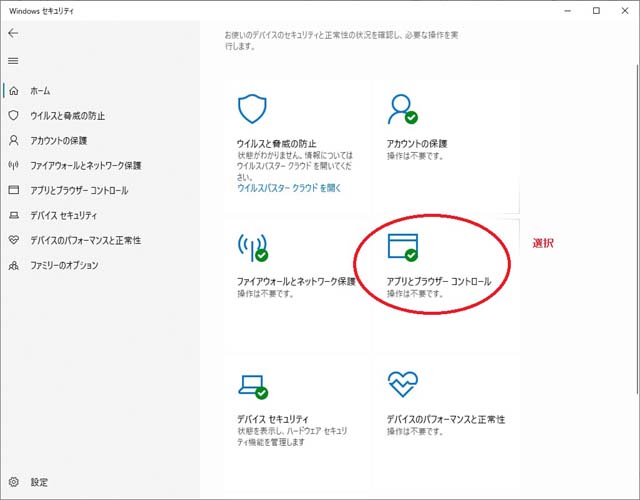Open the ウイルスと脅威の防止 tile heading

point(276,144)
